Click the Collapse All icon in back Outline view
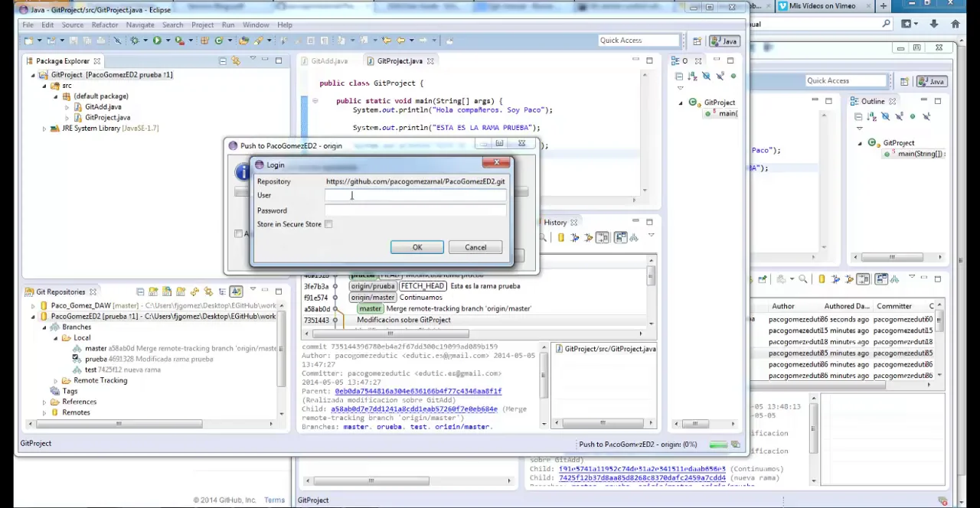Image resolution: width=980 pixels, height=508 pixels. (858, 116)
